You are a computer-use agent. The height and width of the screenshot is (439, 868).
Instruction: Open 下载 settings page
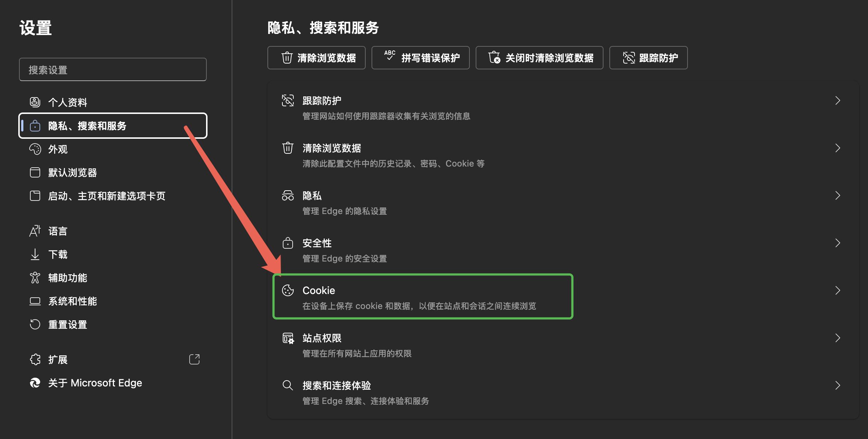pos(113,254)
